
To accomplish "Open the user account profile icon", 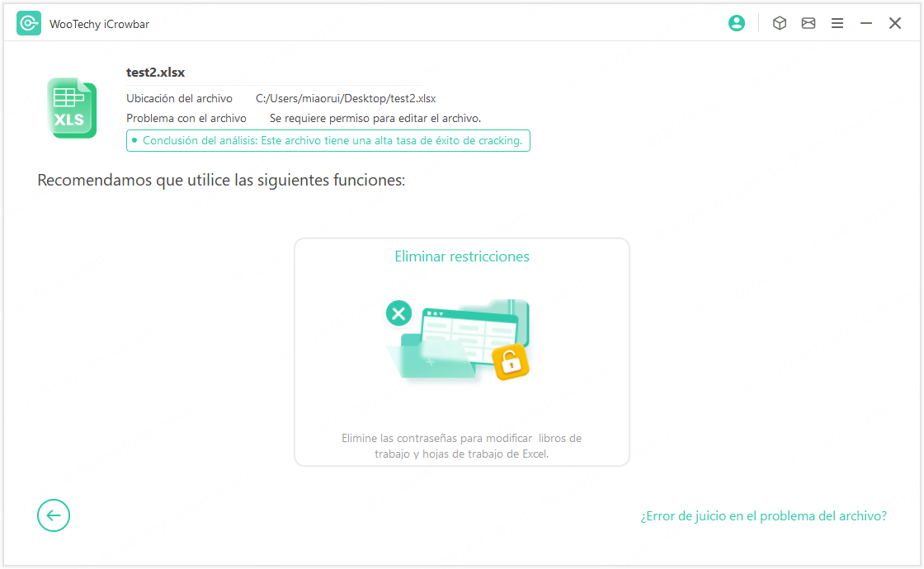I will point(737,24).
